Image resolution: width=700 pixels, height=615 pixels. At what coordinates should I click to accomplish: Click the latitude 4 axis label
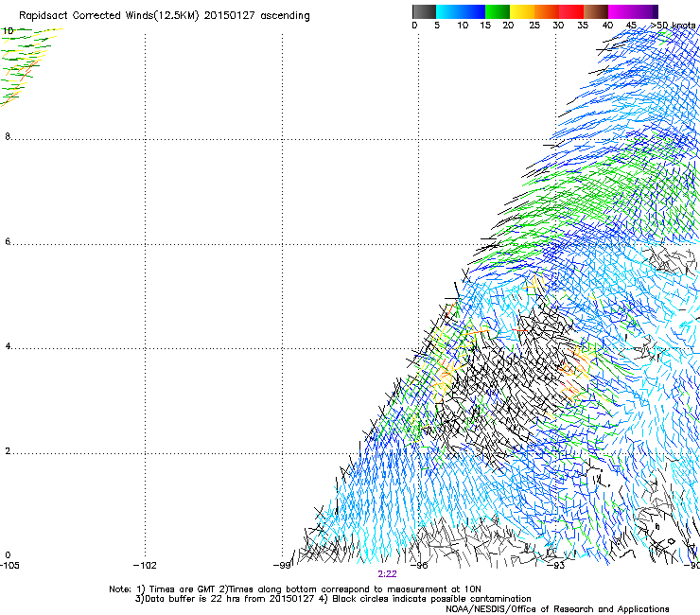[8, 346]
